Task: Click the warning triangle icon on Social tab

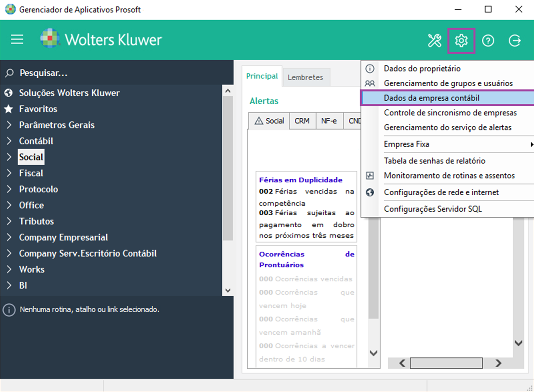Action: point(259,121)
